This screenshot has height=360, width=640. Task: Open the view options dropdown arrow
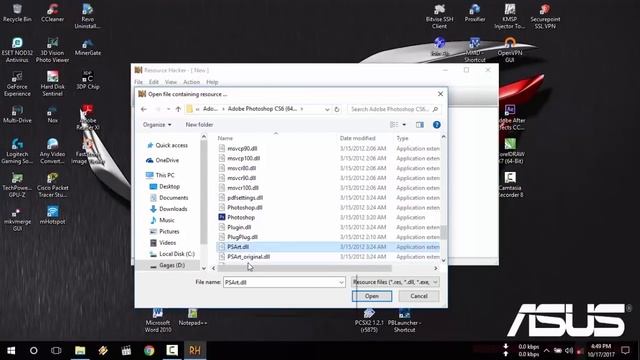tap(404, 124)
